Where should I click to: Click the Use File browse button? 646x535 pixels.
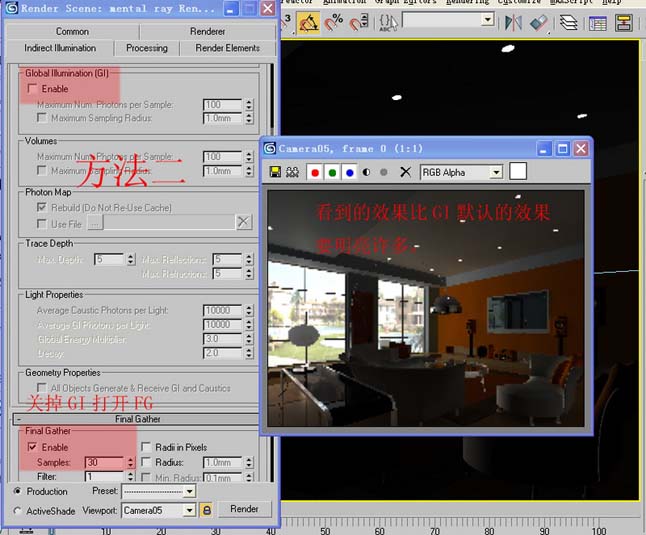[x=95, y=224]
